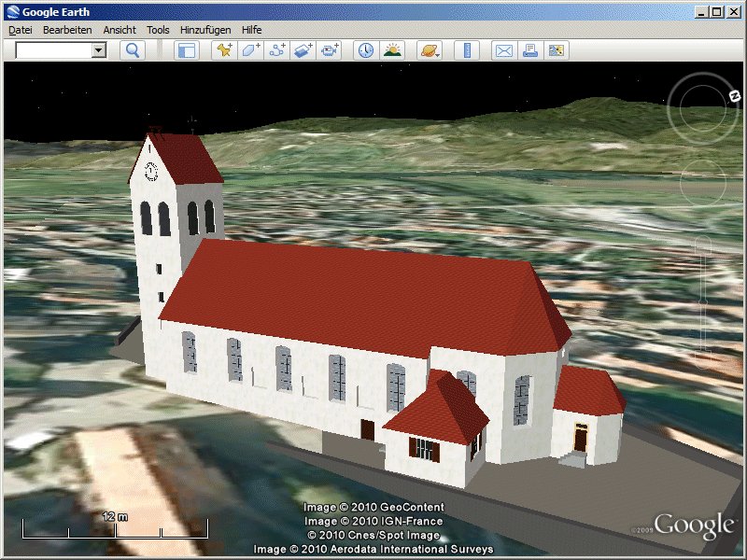Show historical imagery clock icon

click(366, 50)
